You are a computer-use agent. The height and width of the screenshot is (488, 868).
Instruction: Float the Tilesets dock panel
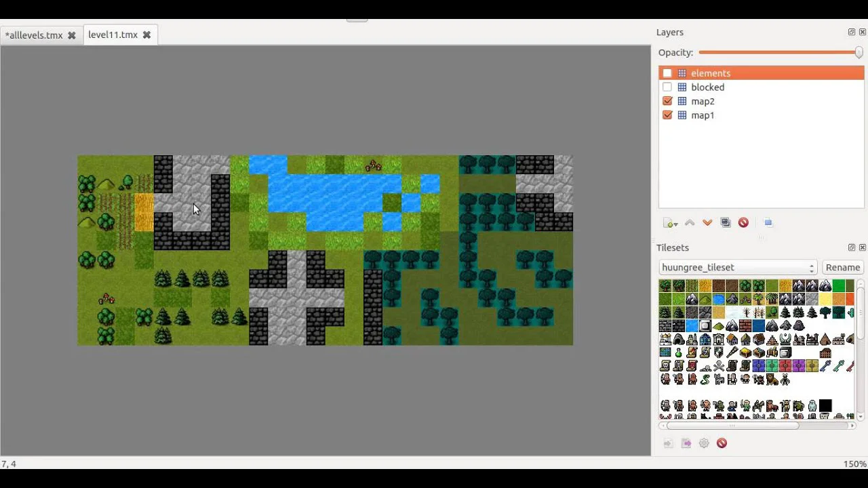click(x=852, y=247)
